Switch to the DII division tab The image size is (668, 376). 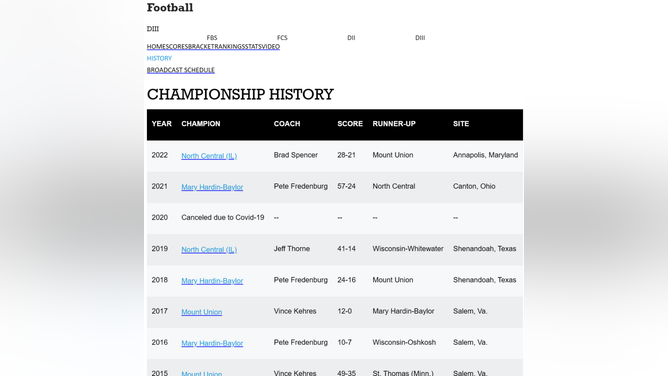click(351, 38)
